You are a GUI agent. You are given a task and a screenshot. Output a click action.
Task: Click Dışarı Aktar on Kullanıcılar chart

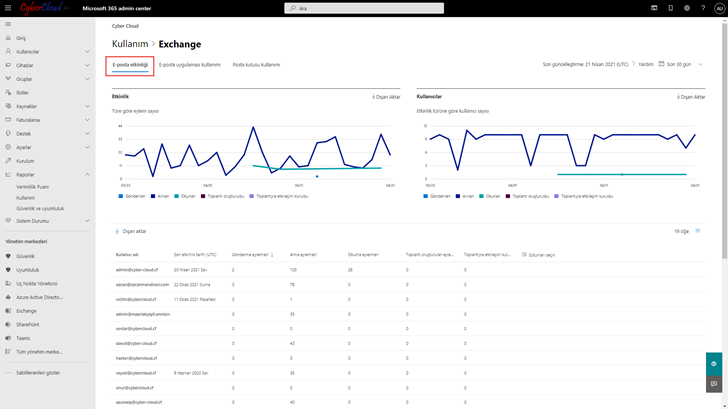tap(691, 97)
